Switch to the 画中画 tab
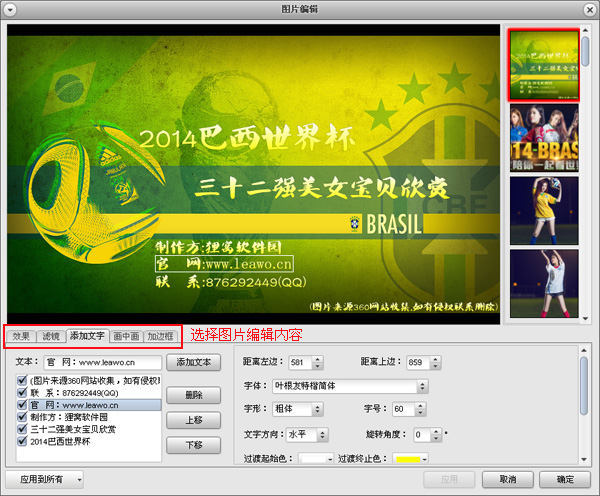The height and width of the screenshot is (496, 600). 126,336
